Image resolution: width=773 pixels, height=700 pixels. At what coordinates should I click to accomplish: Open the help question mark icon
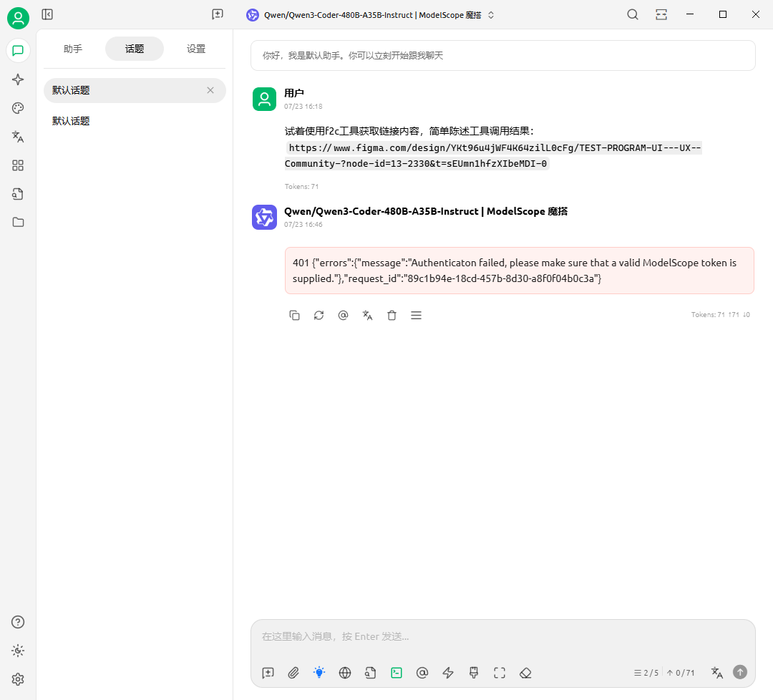point(18,622)
